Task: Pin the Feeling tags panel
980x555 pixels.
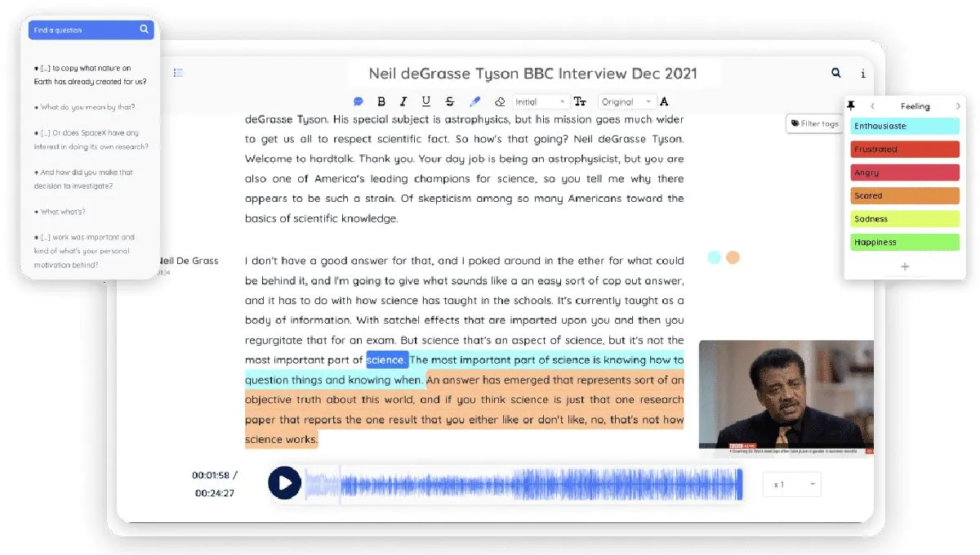Action: pos(852,106)
